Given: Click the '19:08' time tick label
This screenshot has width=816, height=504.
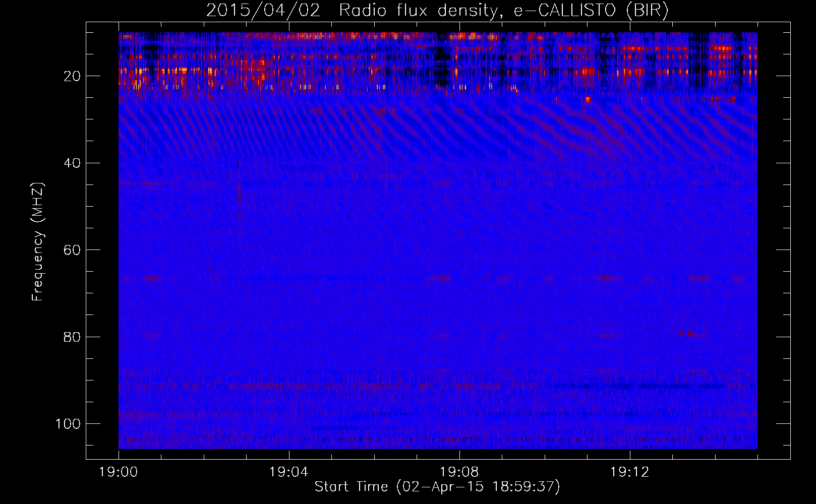Looking at the screenshot, I should (459, 472).
